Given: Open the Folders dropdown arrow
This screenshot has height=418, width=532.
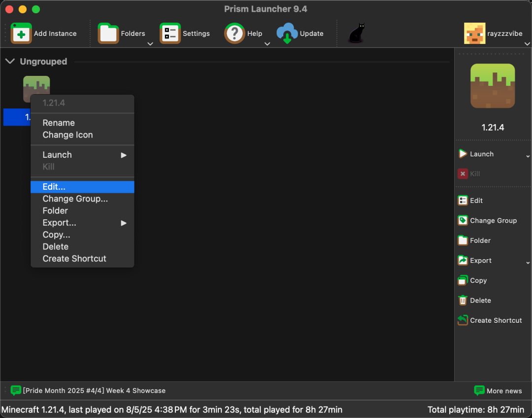Looking at the screenshot, I should (150, 44).
